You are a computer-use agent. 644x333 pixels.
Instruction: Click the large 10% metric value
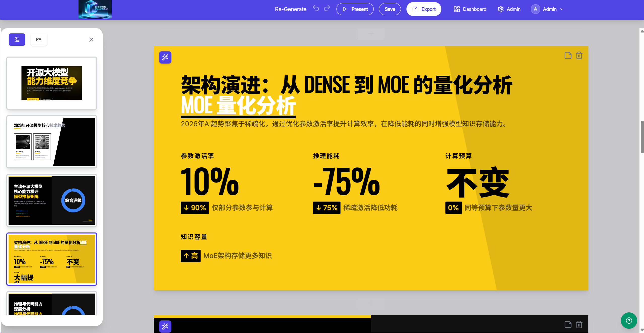tap(210, 182)
